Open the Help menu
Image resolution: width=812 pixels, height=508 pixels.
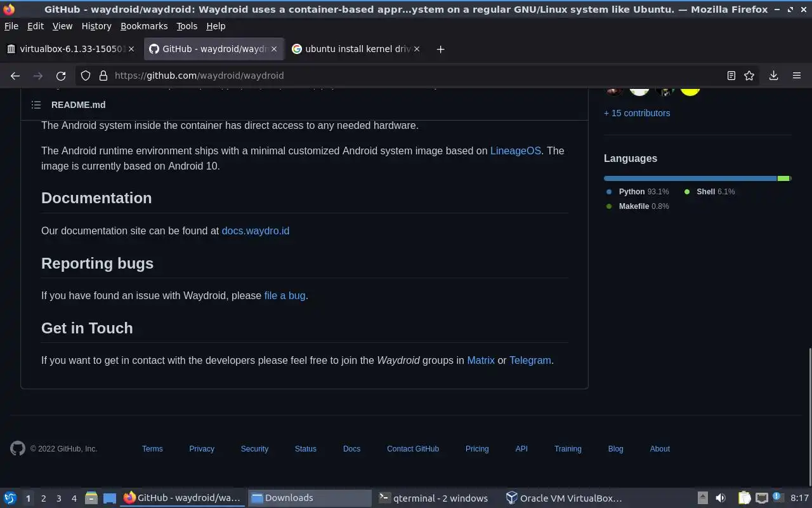[216, 26]
